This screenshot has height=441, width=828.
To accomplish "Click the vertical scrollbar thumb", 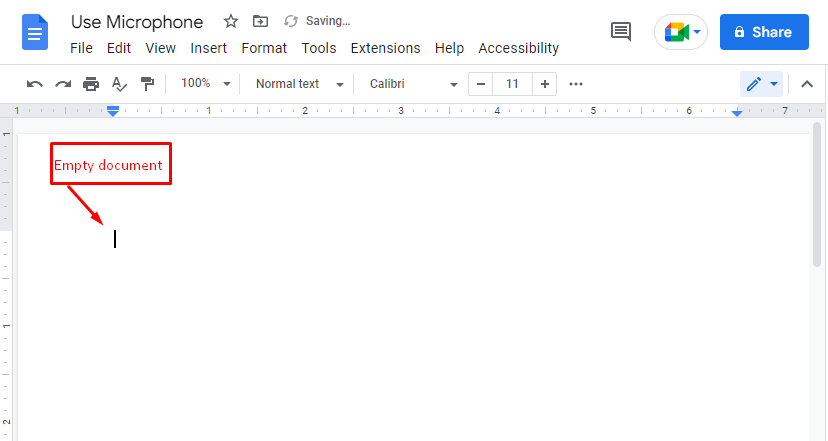I will pos(817,194).
